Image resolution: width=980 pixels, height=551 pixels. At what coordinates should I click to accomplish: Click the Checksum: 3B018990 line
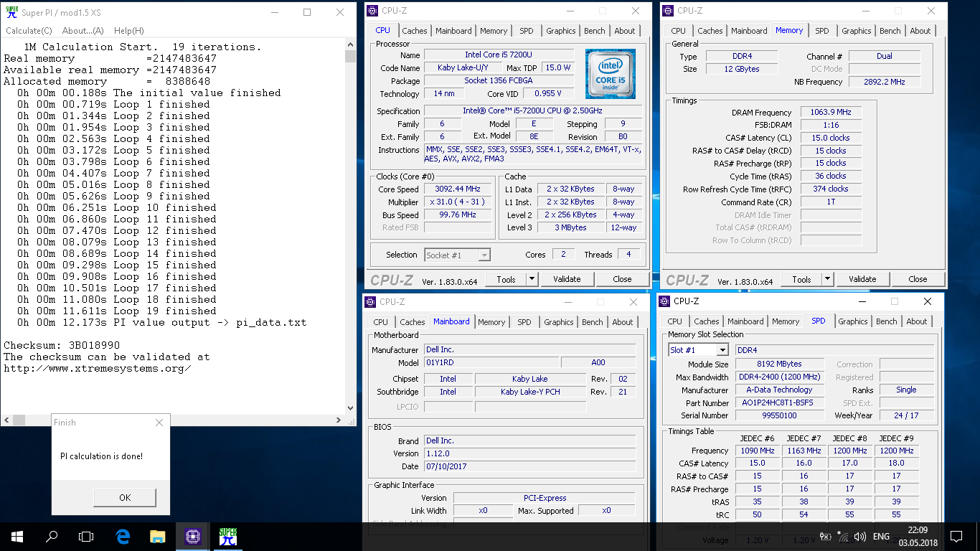point(62,345)
